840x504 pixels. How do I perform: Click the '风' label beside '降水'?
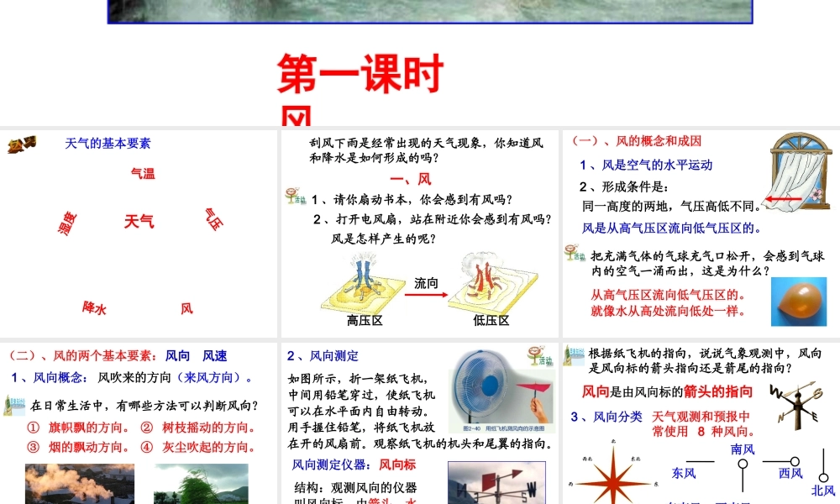pos(186,308)
